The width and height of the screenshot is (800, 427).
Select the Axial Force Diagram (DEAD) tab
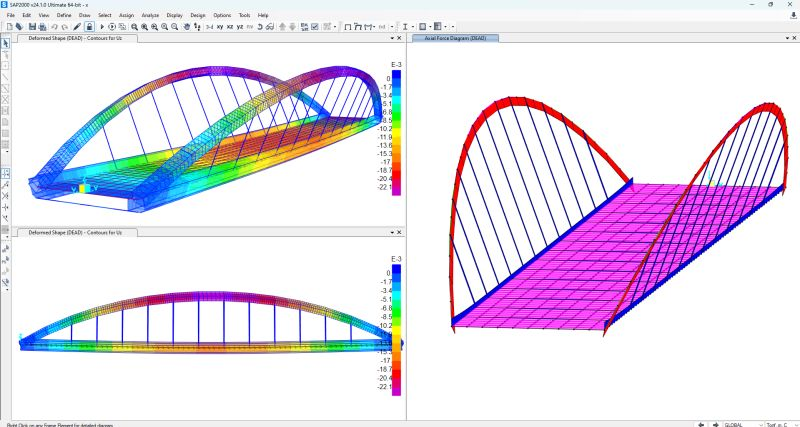click(x=455, y=38)
